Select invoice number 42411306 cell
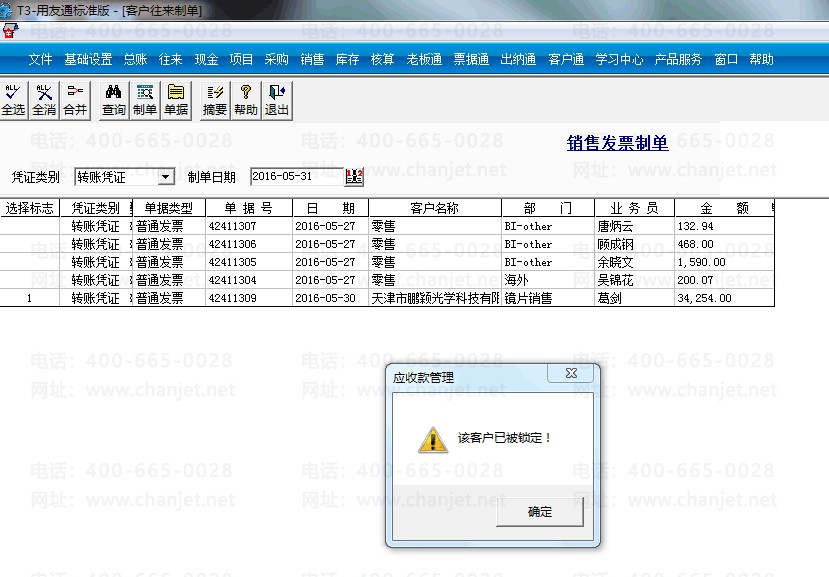829x577 pixels. click(249, 244)
